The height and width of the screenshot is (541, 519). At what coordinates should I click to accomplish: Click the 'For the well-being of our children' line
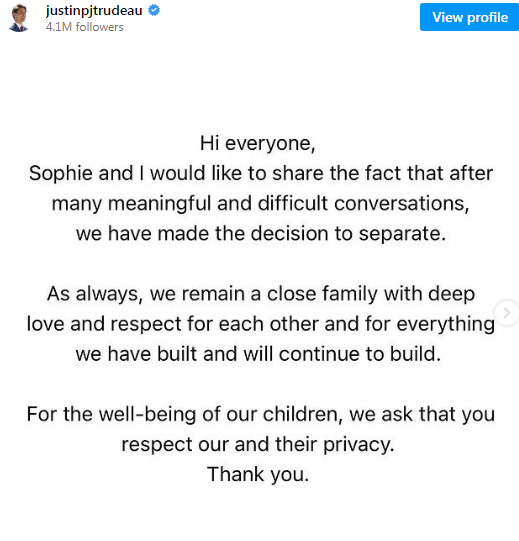tap(261, 414)
